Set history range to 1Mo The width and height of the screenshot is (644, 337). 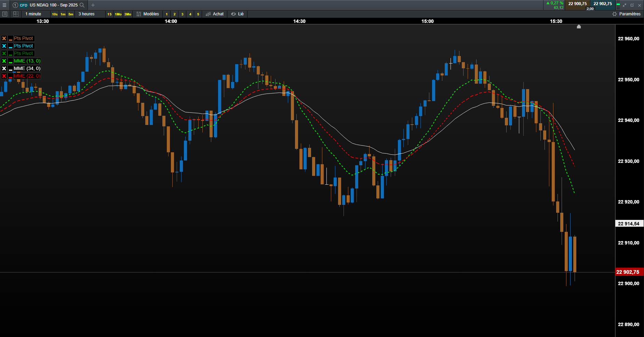(118, 14)
